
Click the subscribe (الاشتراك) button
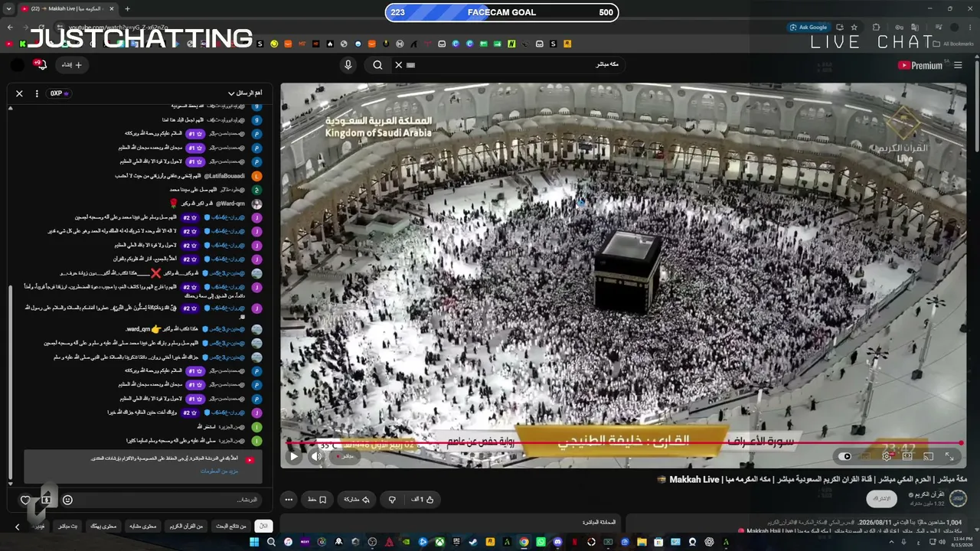tap(882, 499)
